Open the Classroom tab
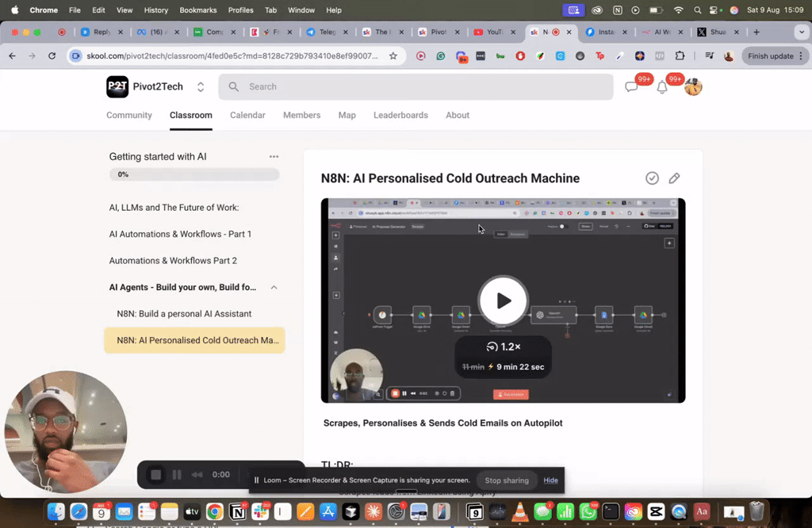Screen dimensions: 812x528 click(x=191, y=115)
